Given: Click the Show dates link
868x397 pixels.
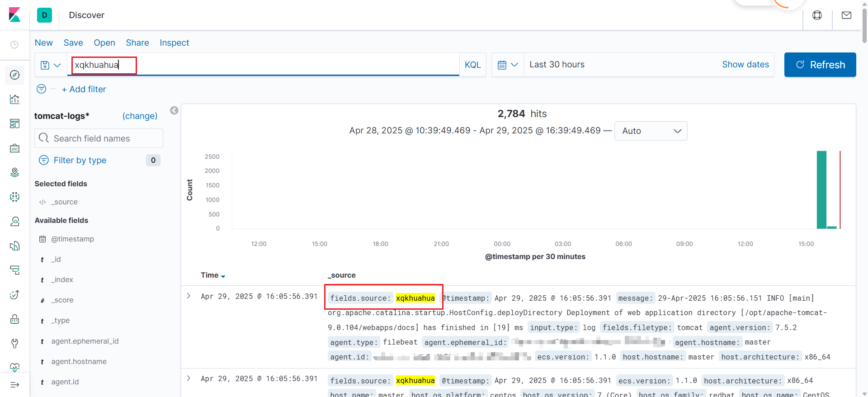Looking at the screenshot, I should tap(745, 65).
